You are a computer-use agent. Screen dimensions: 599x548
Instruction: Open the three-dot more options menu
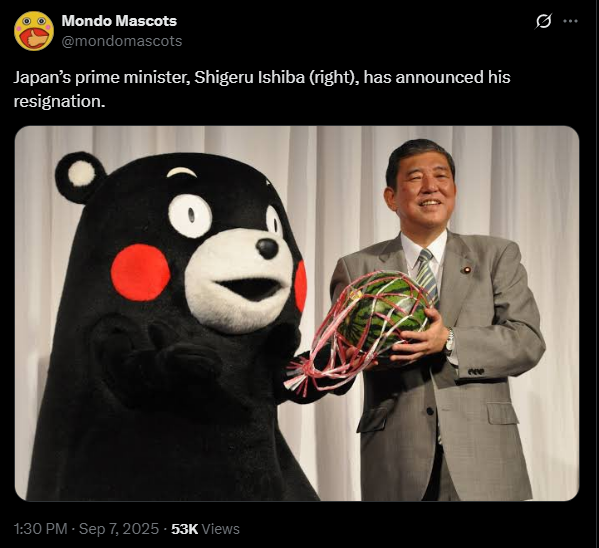[x=570, y=21]
